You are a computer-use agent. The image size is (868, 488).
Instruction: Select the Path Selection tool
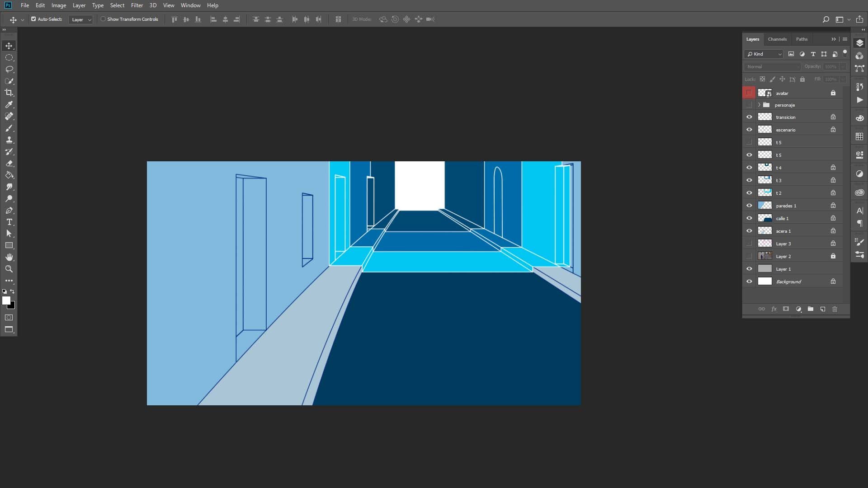[x=9, y=234]
